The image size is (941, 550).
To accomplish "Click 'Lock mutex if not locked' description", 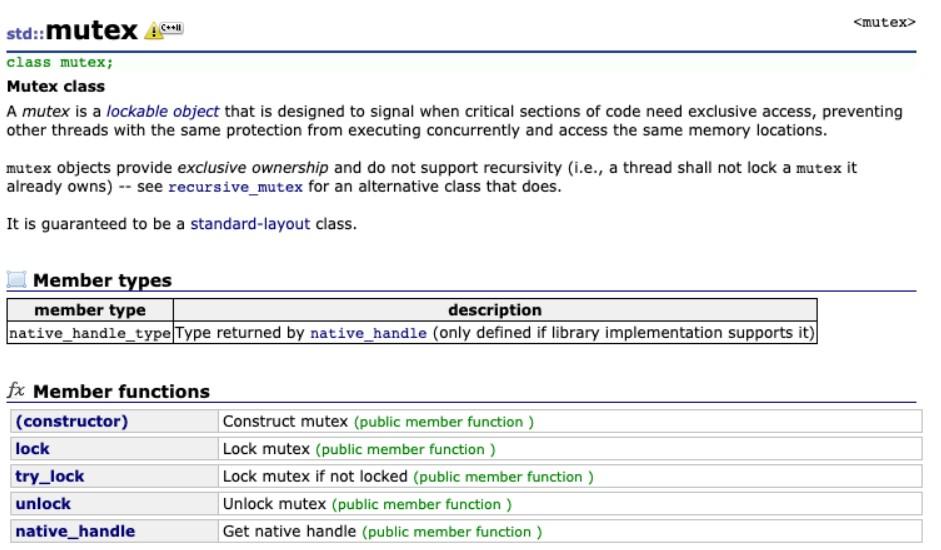I will pos(315,477).
